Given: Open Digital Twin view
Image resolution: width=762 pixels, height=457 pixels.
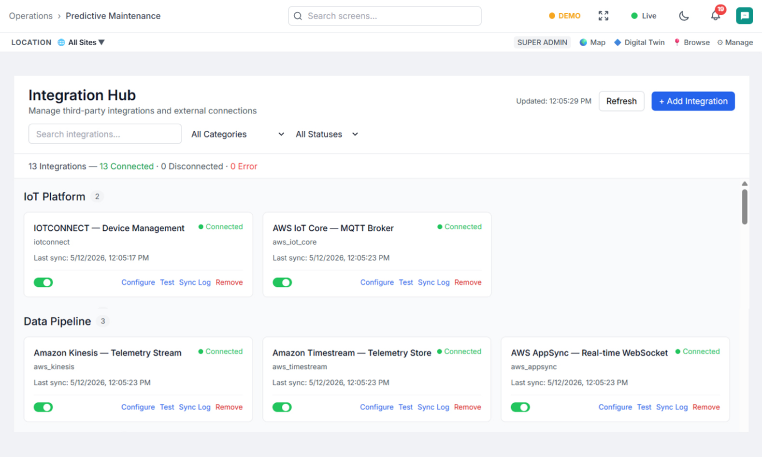Looking at the screenshot, I should (x=639, y=42).
